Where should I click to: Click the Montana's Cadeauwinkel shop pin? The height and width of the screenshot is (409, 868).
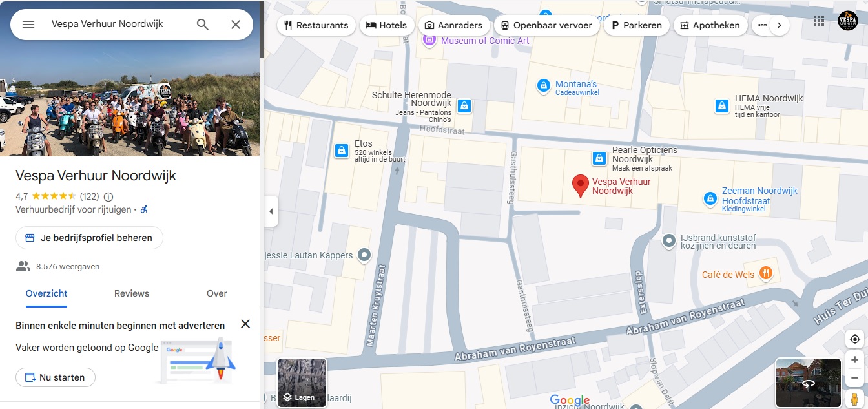click(x=544, y=85)
